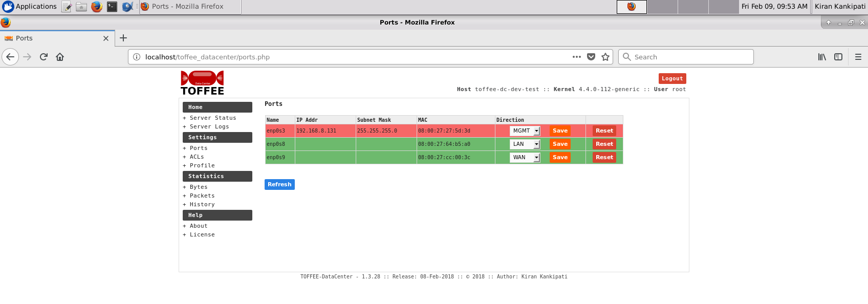The height and width of the screenshot is (304, 868).
Task: Save the enp0s3 port direction
Action: coord(560,131)
